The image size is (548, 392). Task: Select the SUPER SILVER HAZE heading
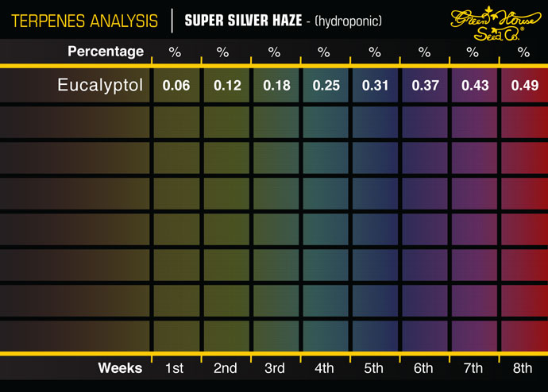[x=243, y=19]
